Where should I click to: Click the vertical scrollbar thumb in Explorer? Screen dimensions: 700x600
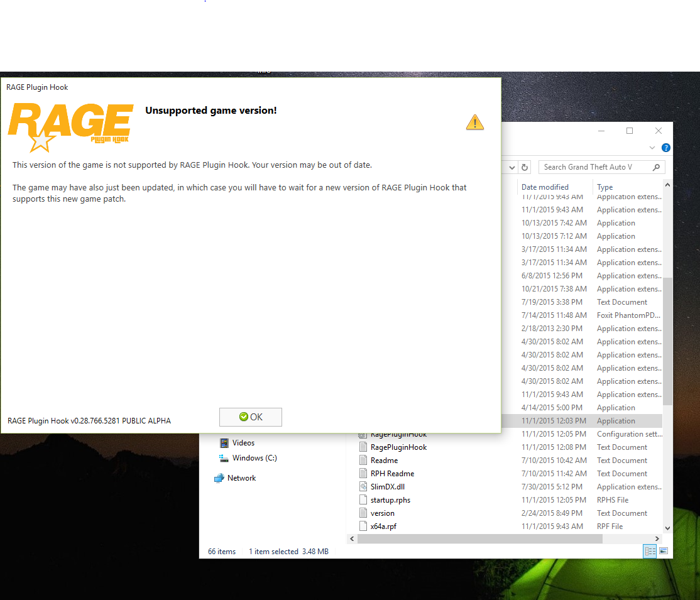coord(667,341)
